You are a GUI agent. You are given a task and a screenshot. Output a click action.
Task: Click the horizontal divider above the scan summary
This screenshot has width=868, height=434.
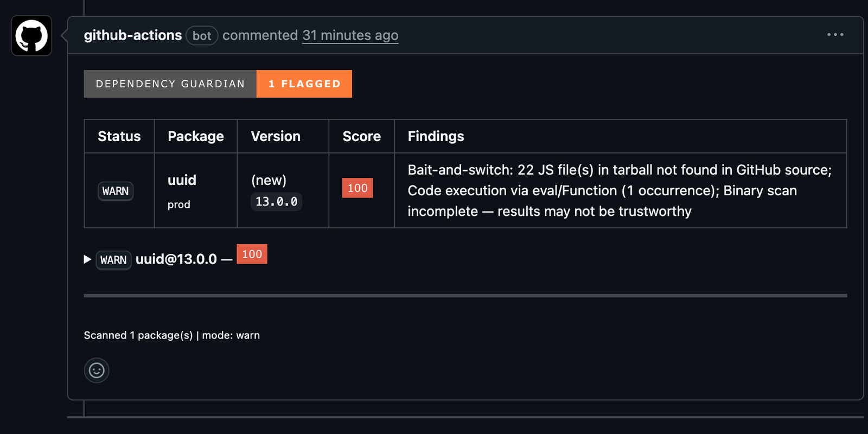(465, 295)
